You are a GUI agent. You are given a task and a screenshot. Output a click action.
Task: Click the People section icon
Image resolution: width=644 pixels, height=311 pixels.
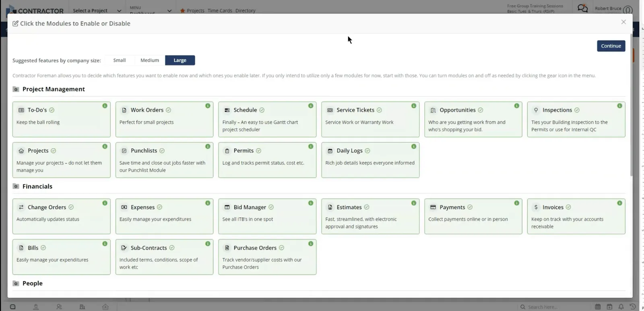pos(16,284)
